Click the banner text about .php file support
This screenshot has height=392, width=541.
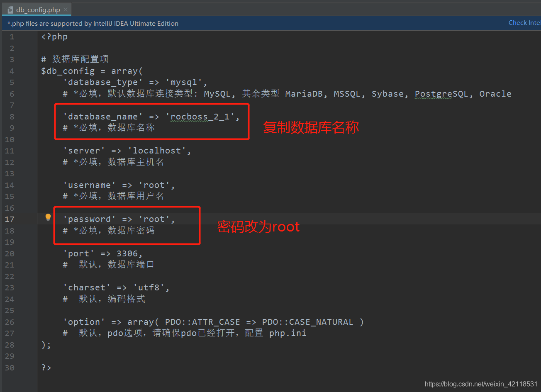[x=93, y=24]
